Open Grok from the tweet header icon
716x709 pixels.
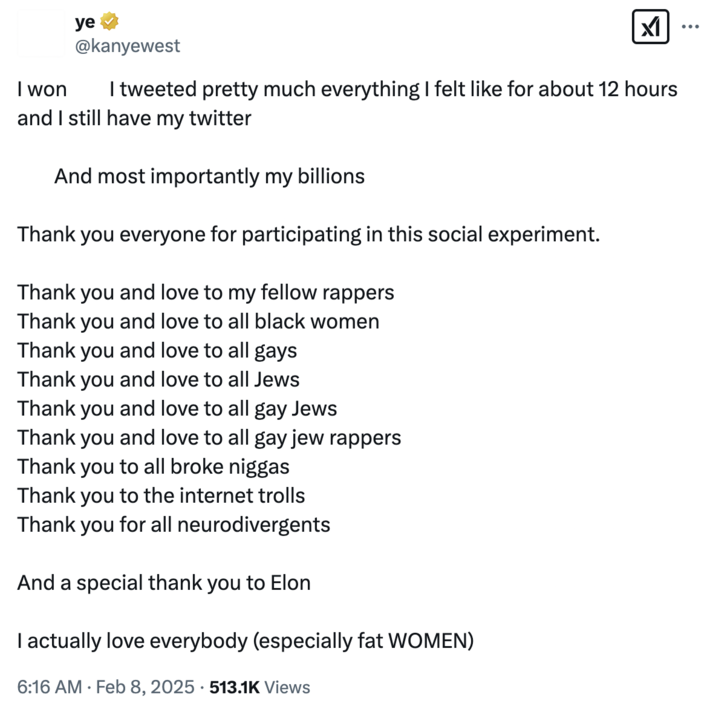652,29
